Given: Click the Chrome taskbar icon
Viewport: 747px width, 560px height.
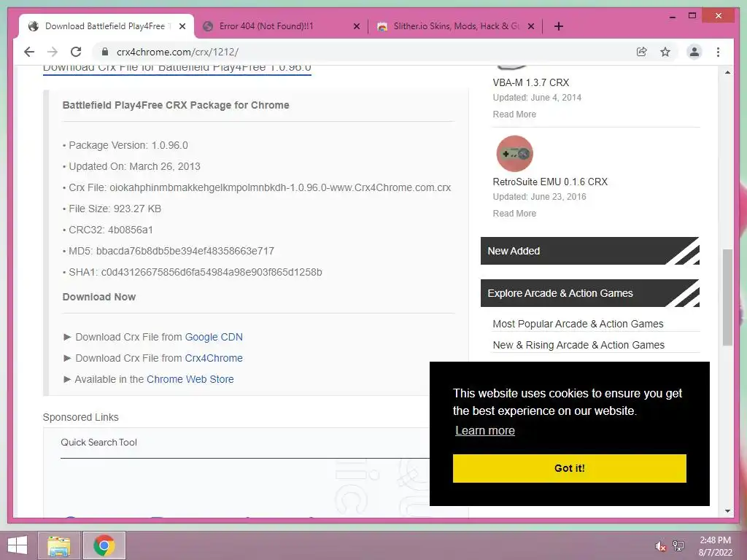Looking at the screenshot, I should tap(104, 545).
